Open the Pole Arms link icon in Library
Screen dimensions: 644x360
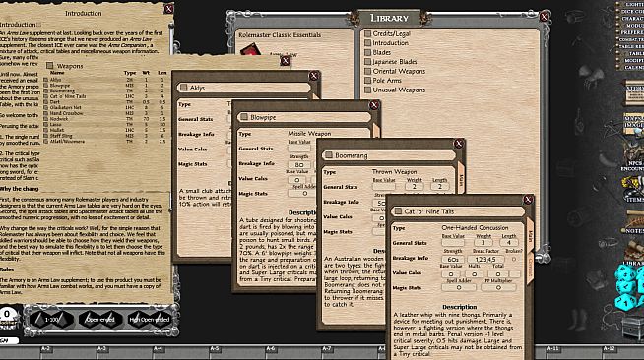click(x=368, y=81)
